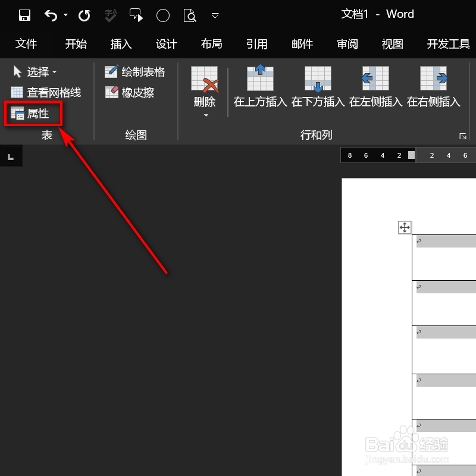Click 在下方插入 insert row below
Image resolution: width=476 pixels, height=476 pixels.
318,87
